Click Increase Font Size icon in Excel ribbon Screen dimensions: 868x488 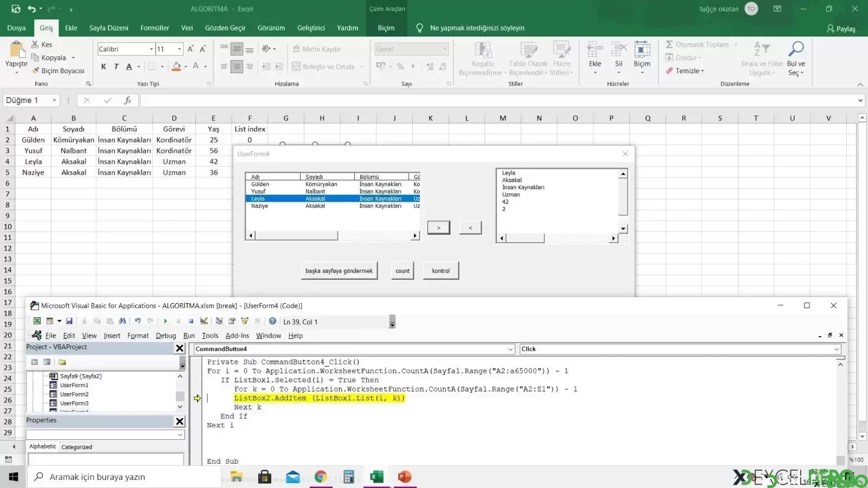tap(190, 49)
